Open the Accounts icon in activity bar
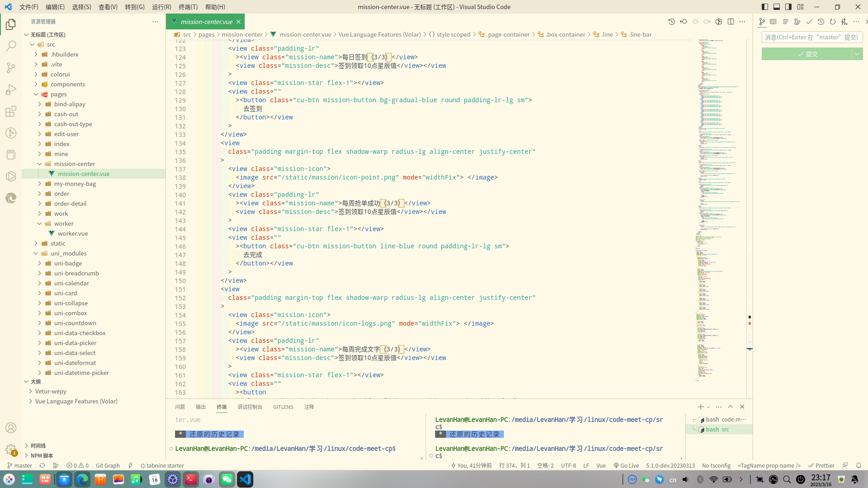The width and height of the screenshot is (868, 488). 11,428
